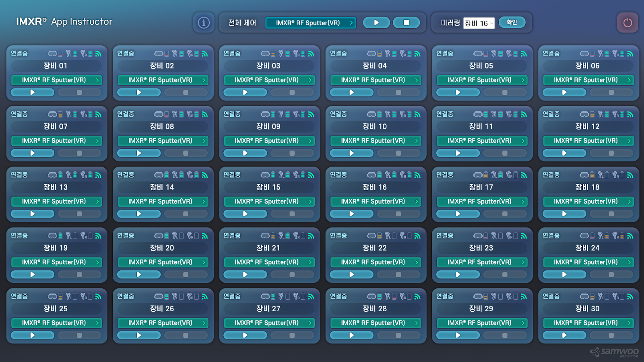The image size is (644, 362).
Task: Stop content on 장비 29
Action: pyautogui.click(x=505, y=335)
